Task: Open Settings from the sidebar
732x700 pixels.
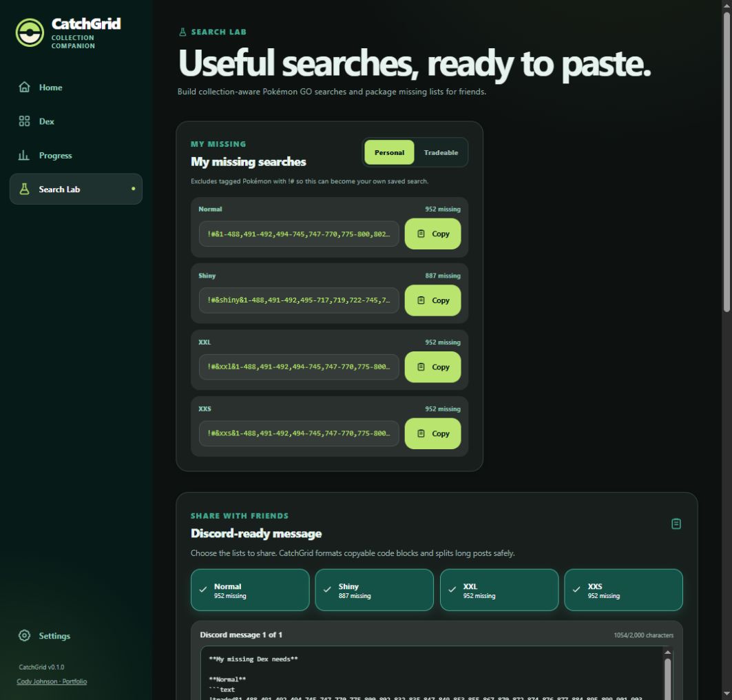Action: tap(76, 635)
